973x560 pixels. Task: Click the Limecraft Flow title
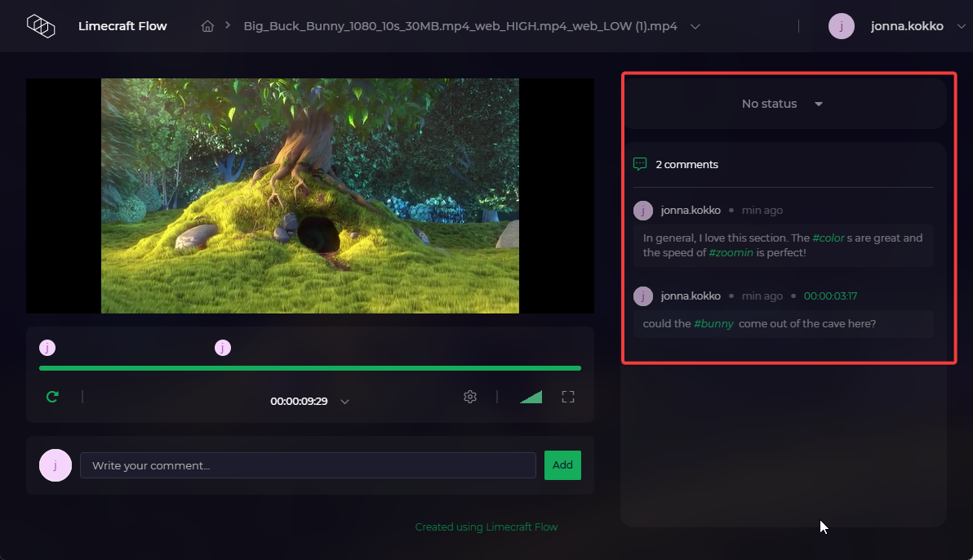coord(122,26)
